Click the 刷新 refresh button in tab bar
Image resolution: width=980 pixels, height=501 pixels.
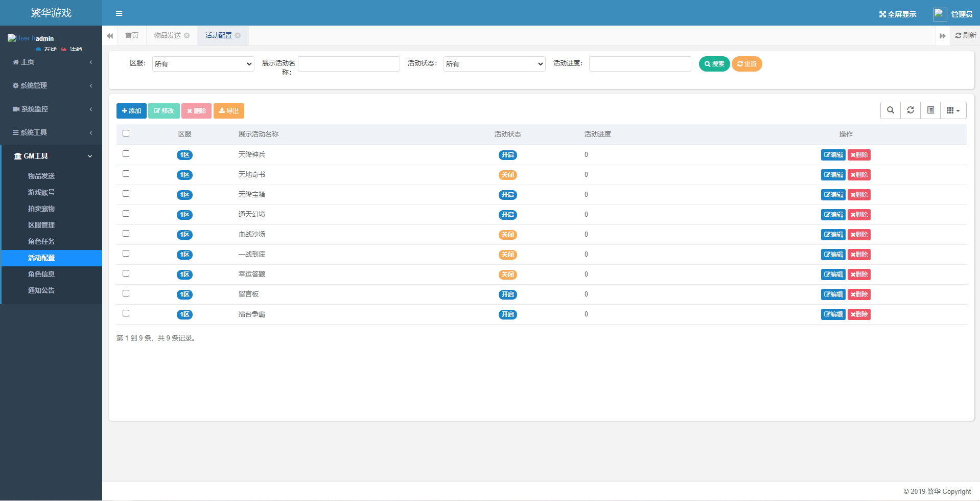click(x=965, y=36)
